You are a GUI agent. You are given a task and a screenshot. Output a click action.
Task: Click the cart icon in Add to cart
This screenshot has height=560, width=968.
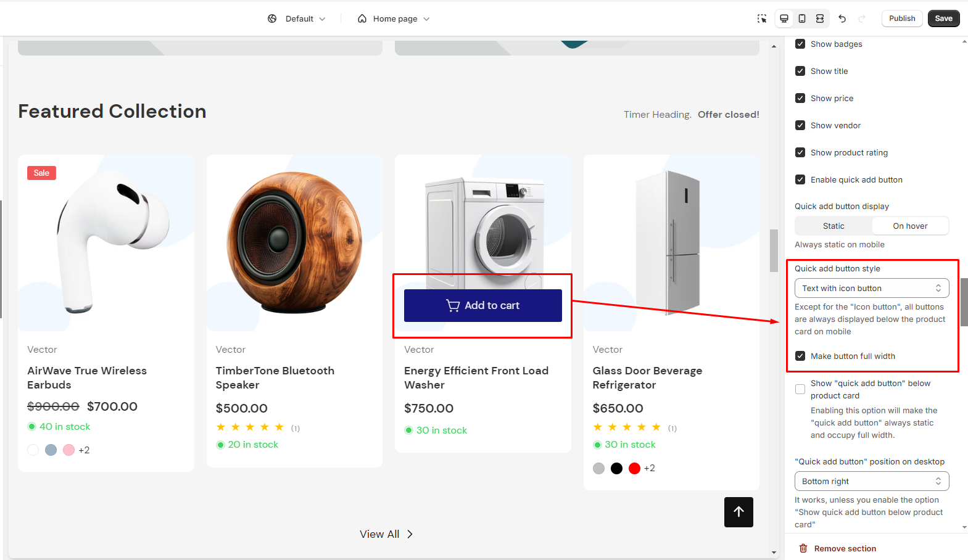pyautogui.click(x=453, y=305)
